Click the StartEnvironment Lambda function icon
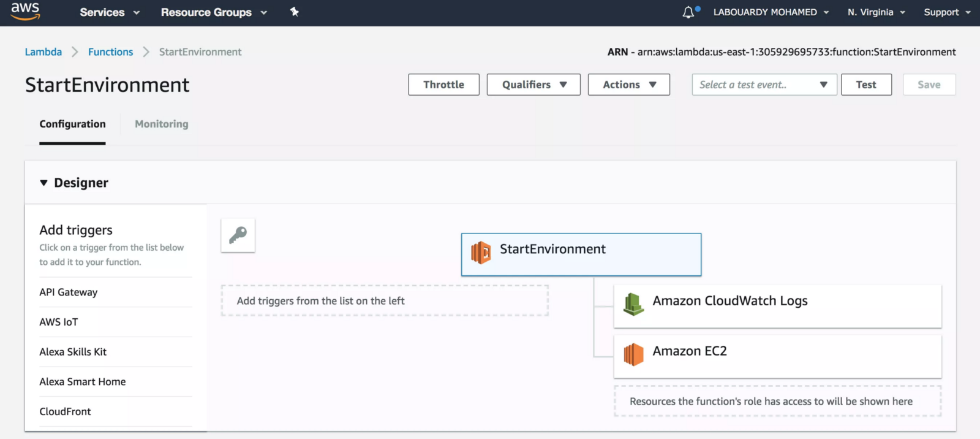This screenshot has width=980, height=439. tap(481, 253)
